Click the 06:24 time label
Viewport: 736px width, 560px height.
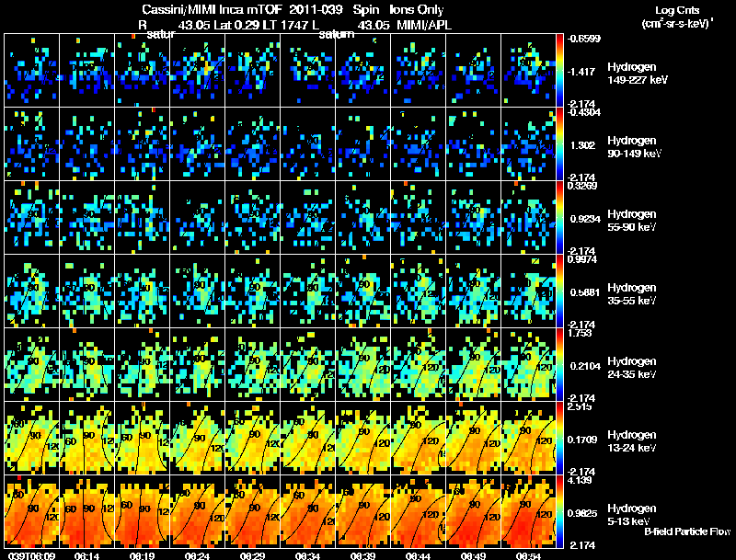197,555
